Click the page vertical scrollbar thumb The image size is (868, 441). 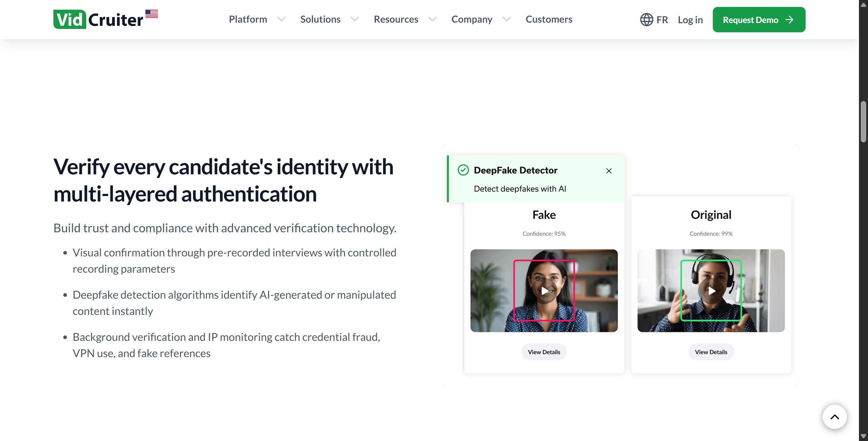tap(863, 121)
